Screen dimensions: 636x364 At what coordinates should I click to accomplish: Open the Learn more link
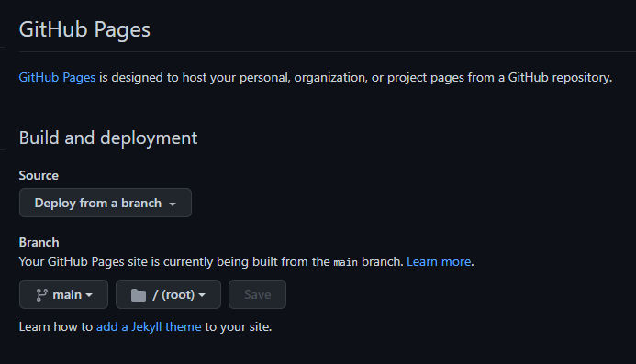pos(439,262)
